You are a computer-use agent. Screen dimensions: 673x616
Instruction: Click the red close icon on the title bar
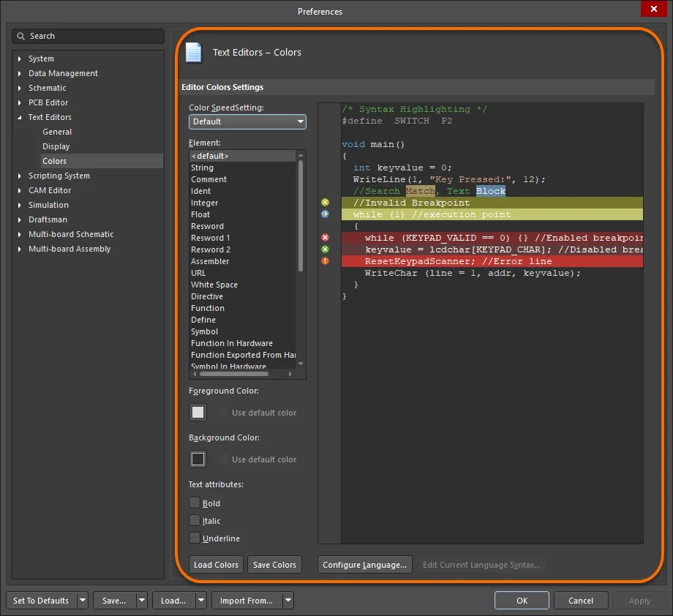click(653, 9)
